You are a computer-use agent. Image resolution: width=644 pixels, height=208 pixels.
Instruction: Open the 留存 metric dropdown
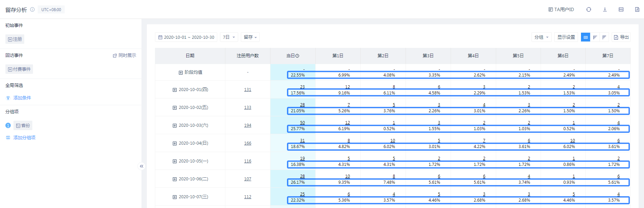250,37
